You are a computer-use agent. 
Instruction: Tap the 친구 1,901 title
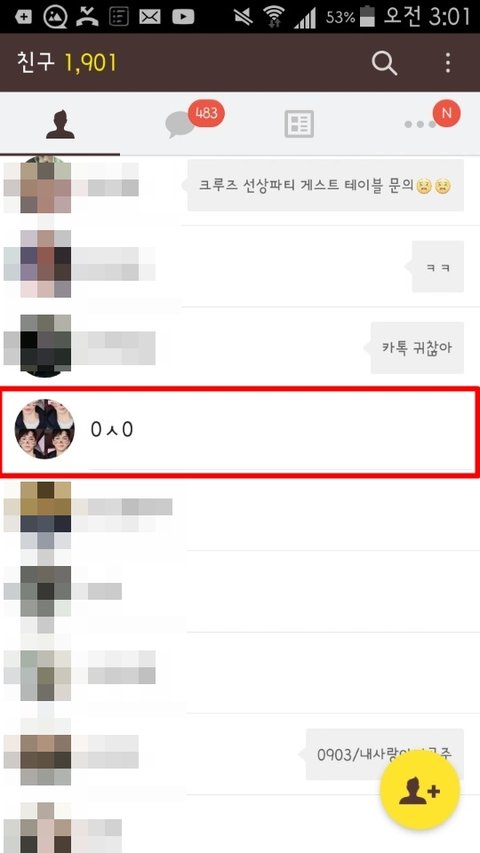click(67, 63)
